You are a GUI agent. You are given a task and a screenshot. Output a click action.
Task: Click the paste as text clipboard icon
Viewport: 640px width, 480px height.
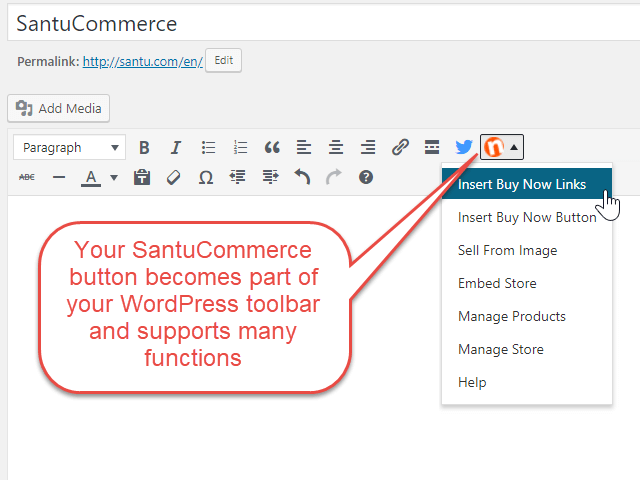click(142, 177)
